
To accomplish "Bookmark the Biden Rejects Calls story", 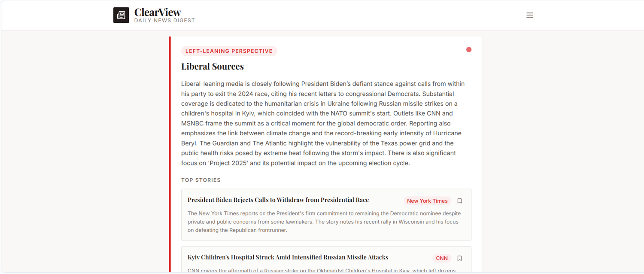I will [459, 201].
